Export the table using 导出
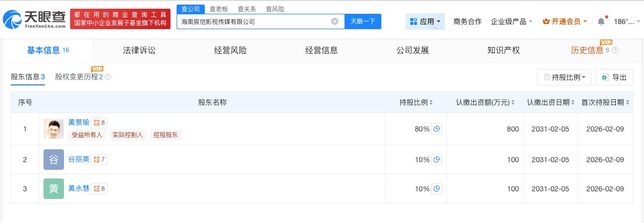The image size is (644, 223). point(614,77)
